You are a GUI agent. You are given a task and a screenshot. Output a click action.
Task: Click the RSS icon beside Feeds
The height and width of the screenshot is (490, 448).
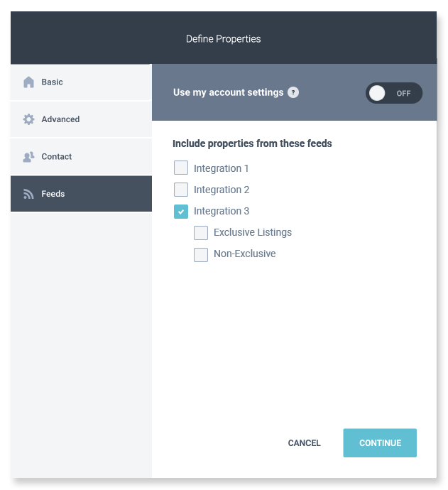[28, 194]
